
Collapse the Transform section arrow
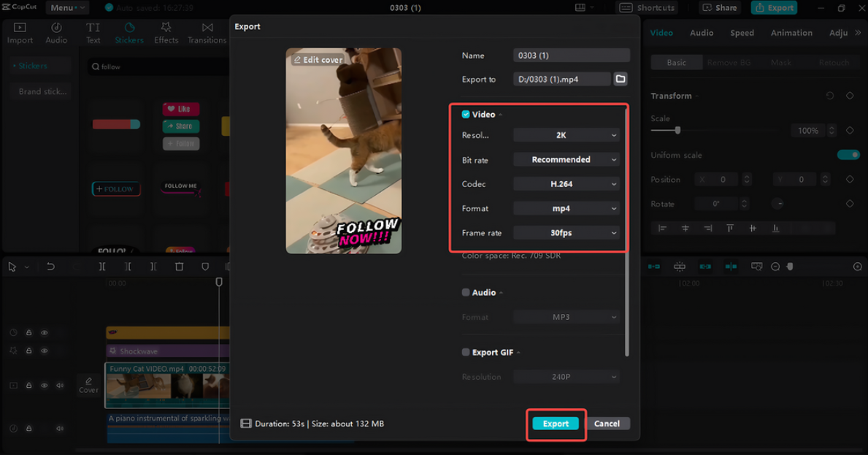(x=697, y=96)
